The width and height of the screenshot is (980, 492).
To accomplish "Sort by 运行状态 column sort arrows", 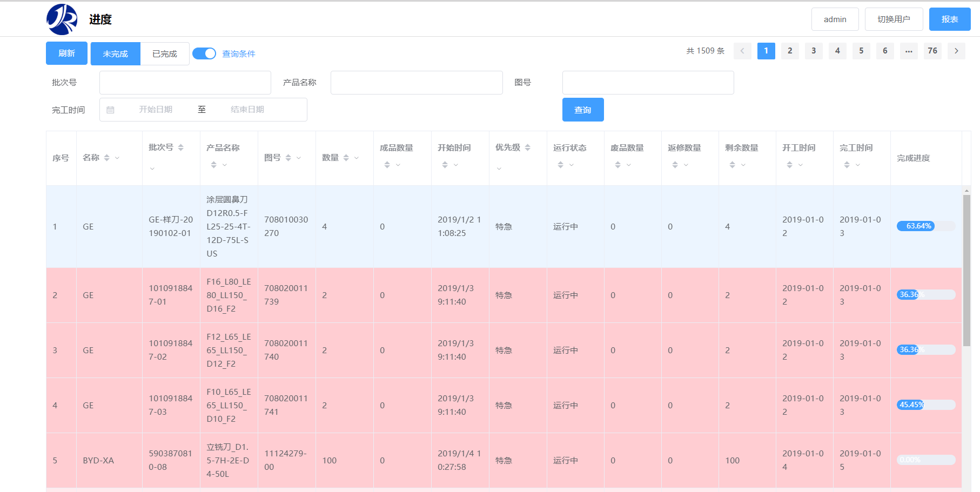I will pos(561,165).
